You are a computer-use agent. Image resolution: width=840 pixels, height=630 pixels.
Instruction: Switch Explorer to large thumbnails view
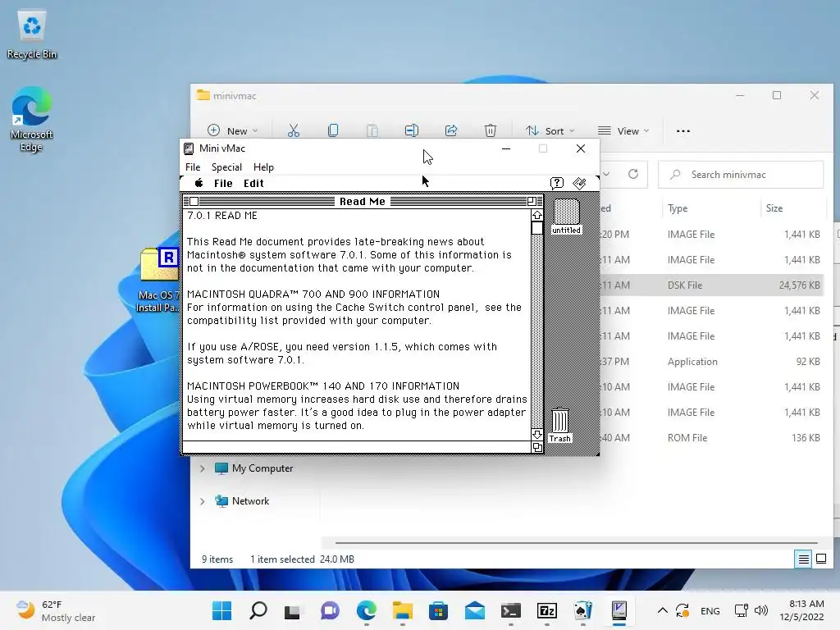820,559
